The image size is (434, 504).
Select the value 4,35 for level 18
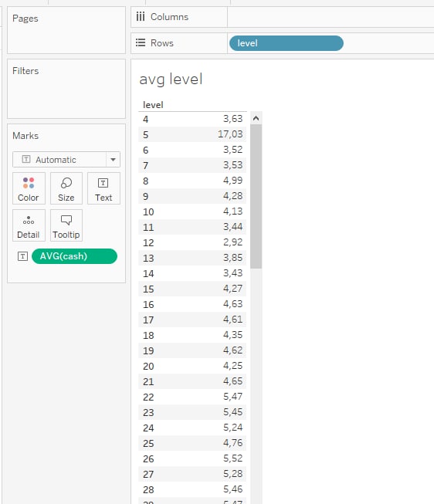point(233,335)
